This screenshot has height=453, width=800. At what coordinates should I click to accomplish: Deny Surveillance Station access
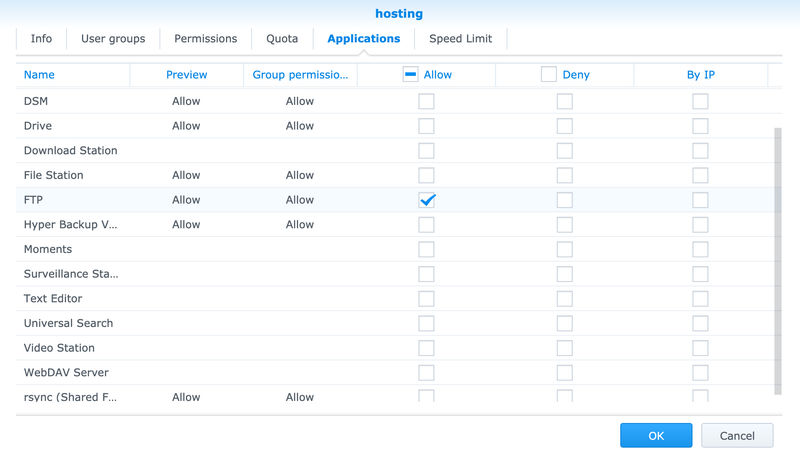565,274
